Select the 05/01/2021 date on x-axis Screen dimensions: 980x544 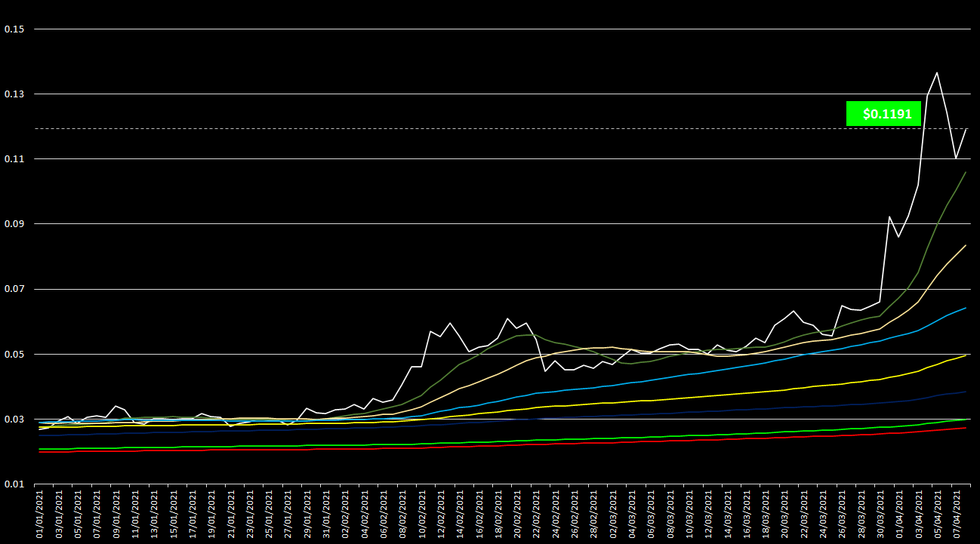(x=79, y=515)
